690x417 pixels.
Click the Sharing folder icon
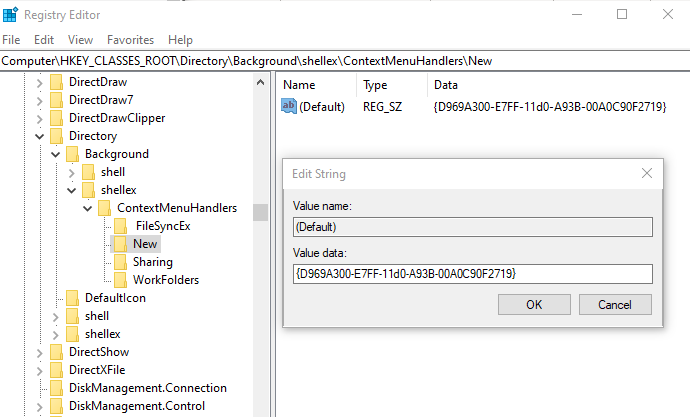pos(120,262)
